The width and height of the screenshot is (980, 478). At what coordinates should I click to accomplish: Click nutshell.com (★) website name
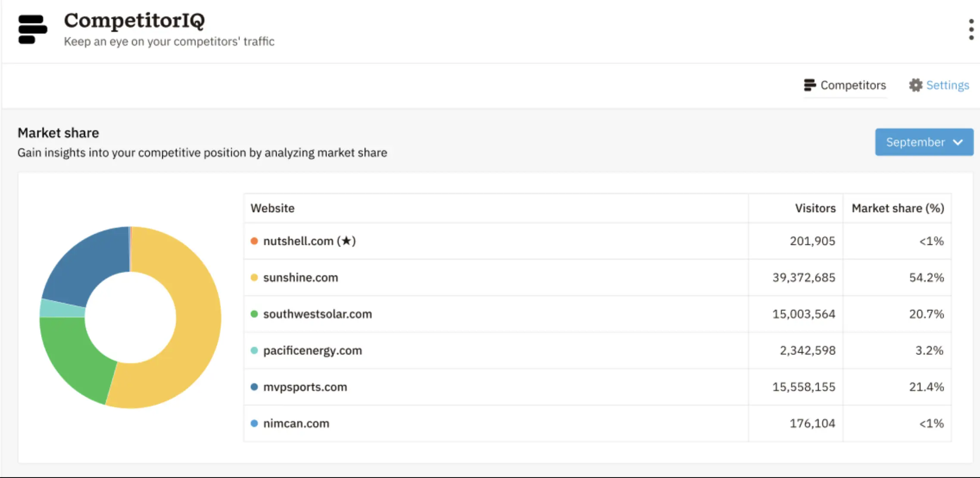pyautogui.click(x=309, y=241)
